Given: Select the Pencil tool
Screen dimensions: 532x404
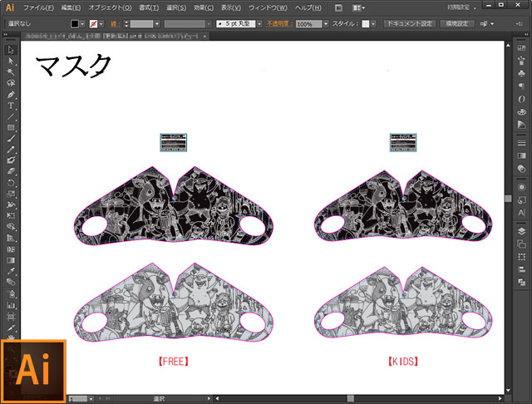Looking at the screenshot, I should point(11,150).
